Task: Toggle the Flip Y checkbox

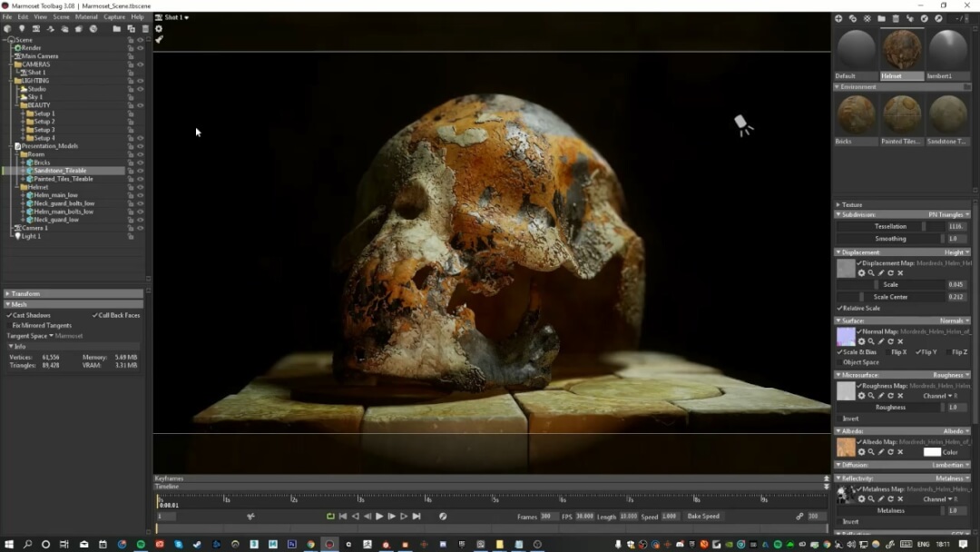Action: tap(918, 352)
